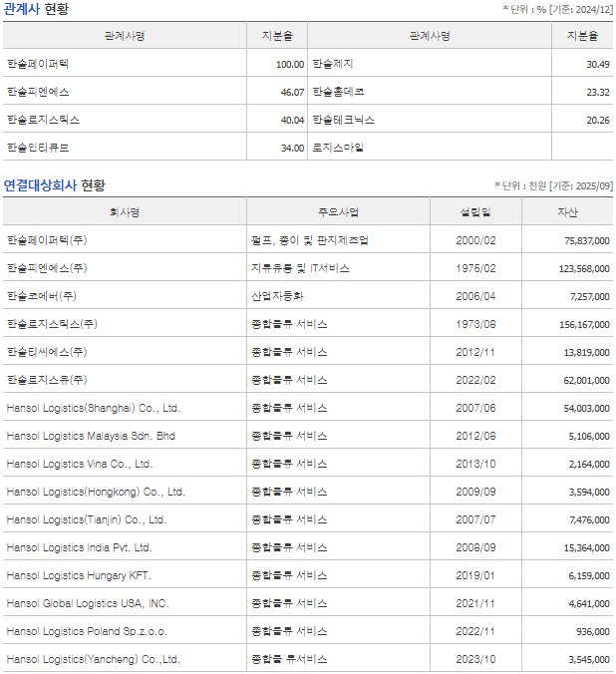The height and width of the screenshot is (674, 616).
Task: Select the 한솔코에버(주) company row
Action: click(x=42, y=296)
